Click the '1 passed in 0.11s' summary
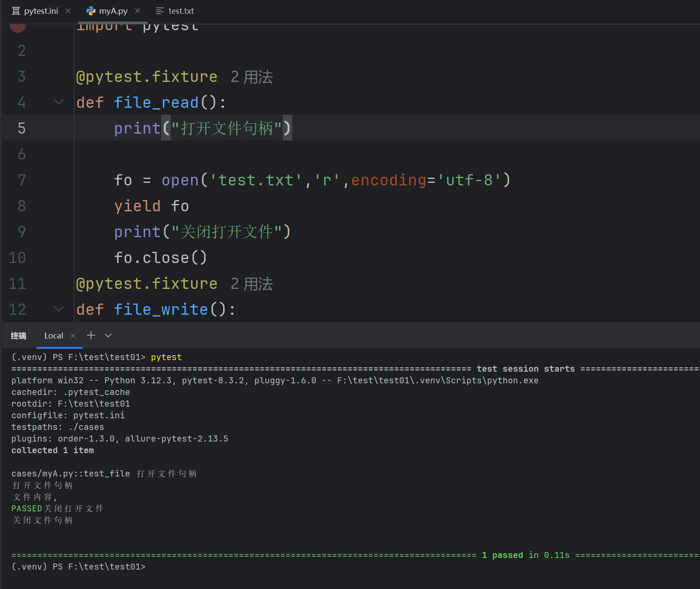Viewport: 700px width, 589px height. coord(525,555)
